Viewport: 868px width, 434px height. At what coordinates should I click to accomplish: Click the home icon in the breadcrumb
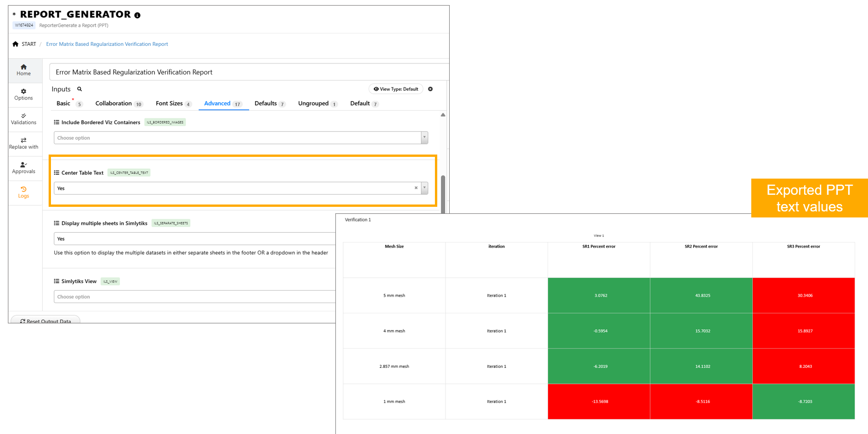click(x=16, y=44)
